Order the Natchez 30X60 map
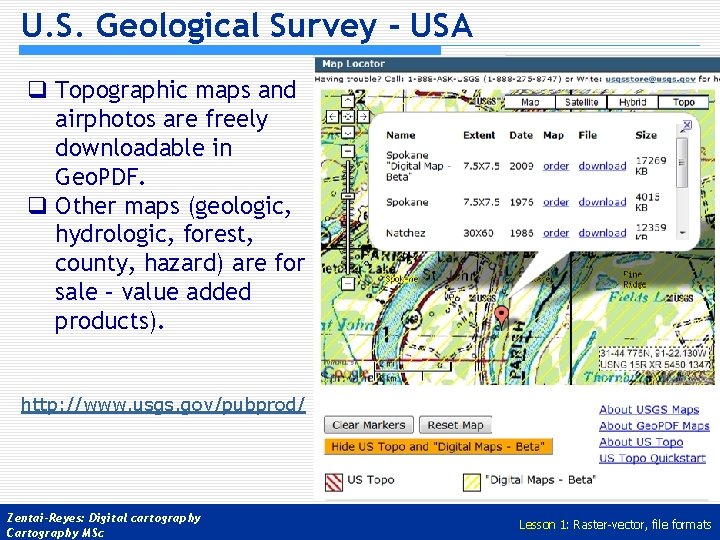Image resolution: width=720 pixels, height=540 pixels. pos(556,233)
